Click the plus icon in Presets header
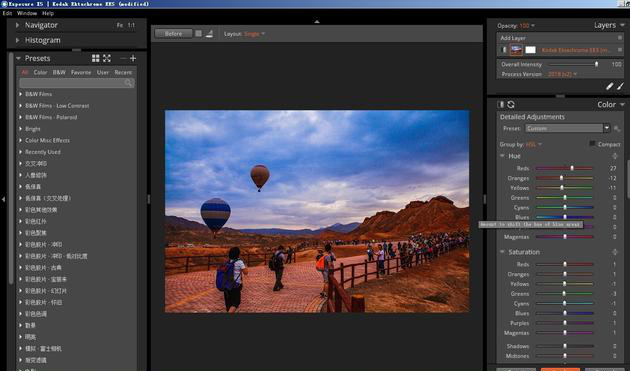Image resolution: width=630 pixels, height=371 pixels. coord(133,58)
